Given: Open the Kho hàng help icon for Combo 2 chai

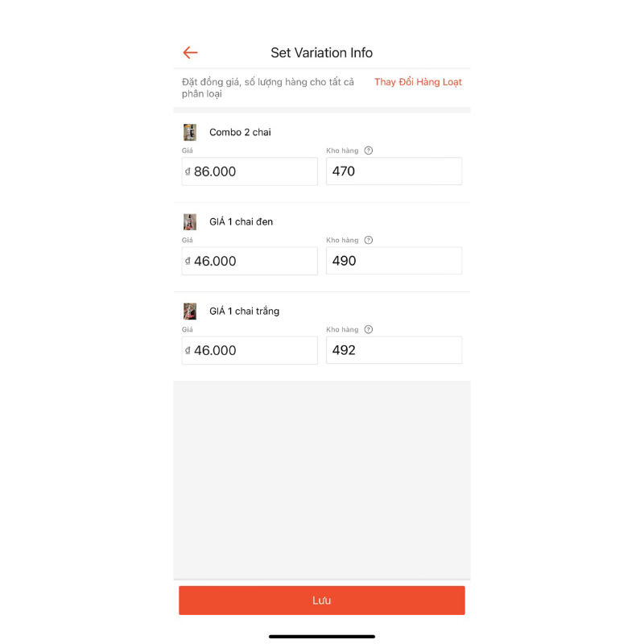Looking at the screenshot, I should [x=369, y=151].
